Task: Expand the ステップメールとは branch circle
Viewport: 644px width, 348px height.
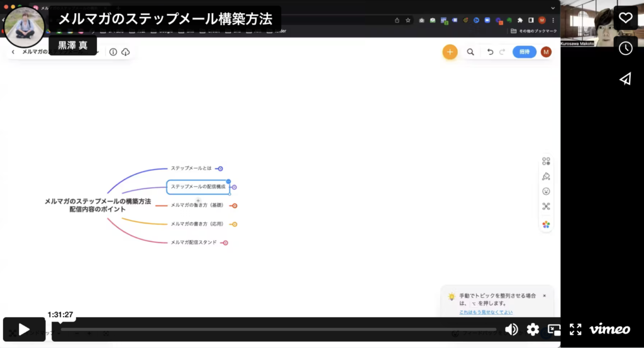Action: click(220, 169)
